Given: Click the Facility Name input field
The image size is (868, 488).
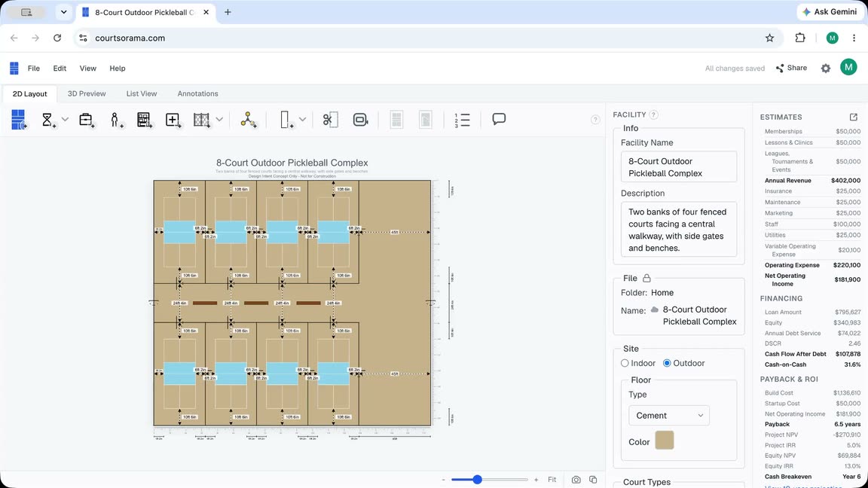Looking at the screenshot, I should [x=679, y=167].
